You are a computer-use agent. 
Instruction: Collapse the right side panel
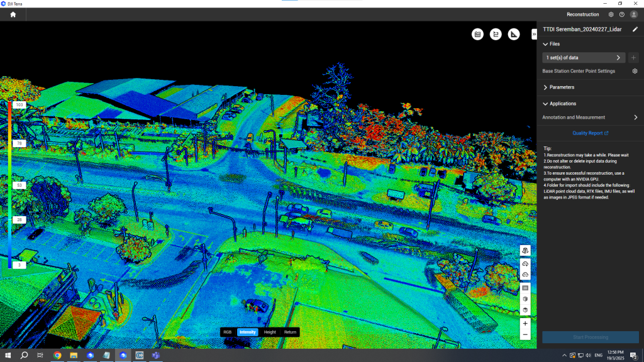534,34
